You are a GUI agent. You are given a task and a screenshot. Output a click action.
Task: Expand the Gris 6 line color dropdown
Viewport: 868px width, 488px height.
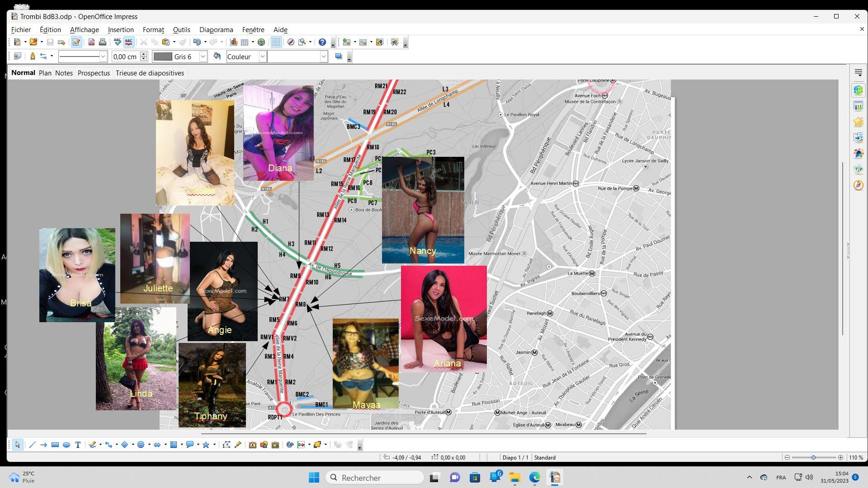pyautogui.click(x=203, y=56)
